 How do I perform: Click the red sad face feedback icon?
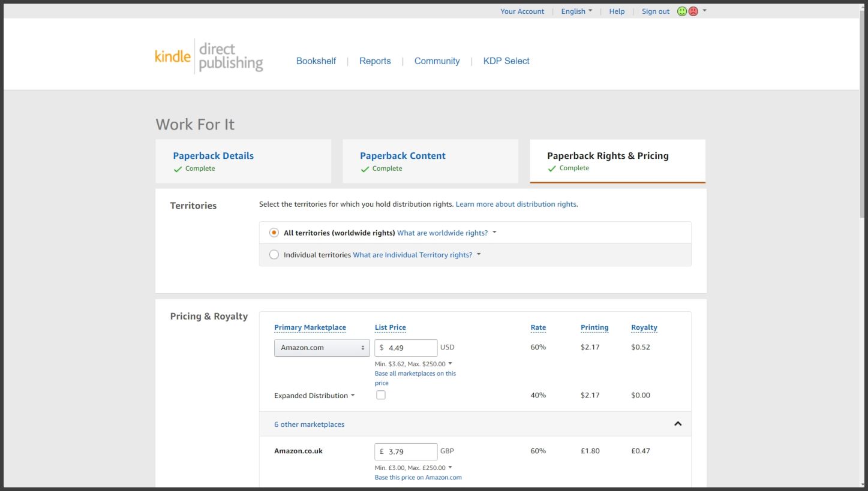693,11
